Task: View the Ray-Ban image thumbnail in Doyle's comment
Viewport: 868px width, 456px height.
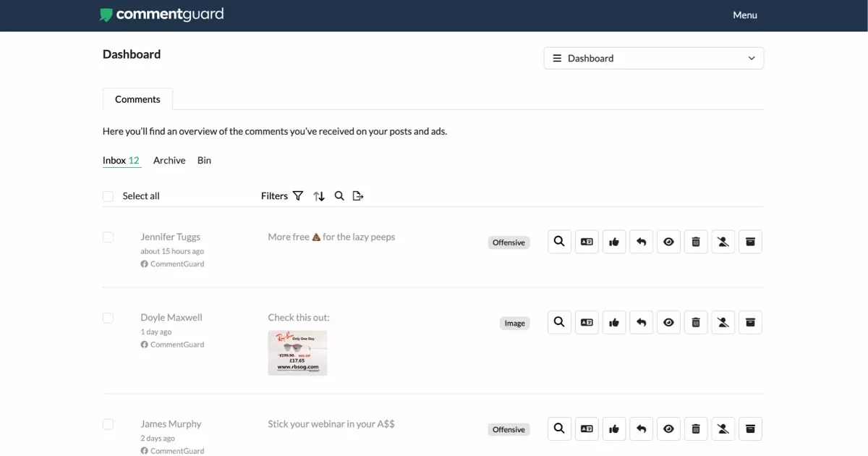Action: pos(297,352)
